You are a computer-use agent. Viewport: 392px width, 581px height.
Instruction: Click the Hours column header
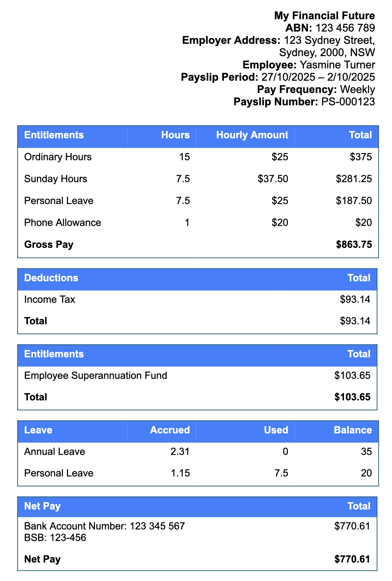[x=175, y=135]
